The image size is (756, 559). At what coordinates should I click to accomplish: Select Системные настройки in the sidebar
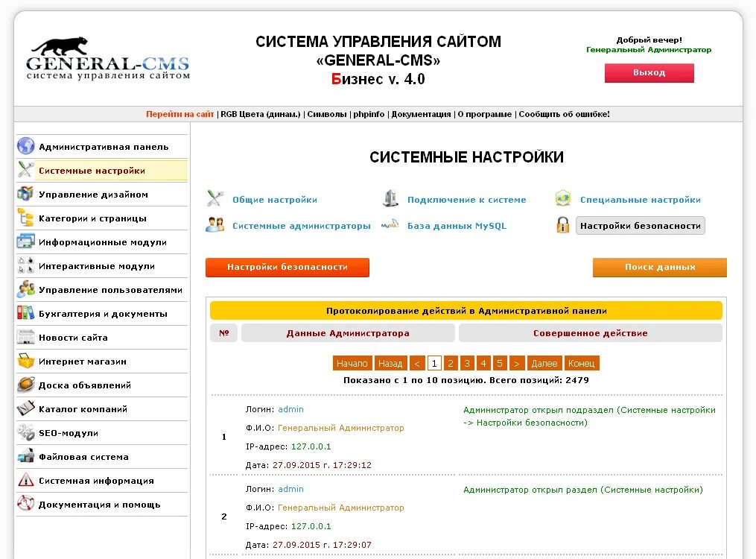(92, 171)
